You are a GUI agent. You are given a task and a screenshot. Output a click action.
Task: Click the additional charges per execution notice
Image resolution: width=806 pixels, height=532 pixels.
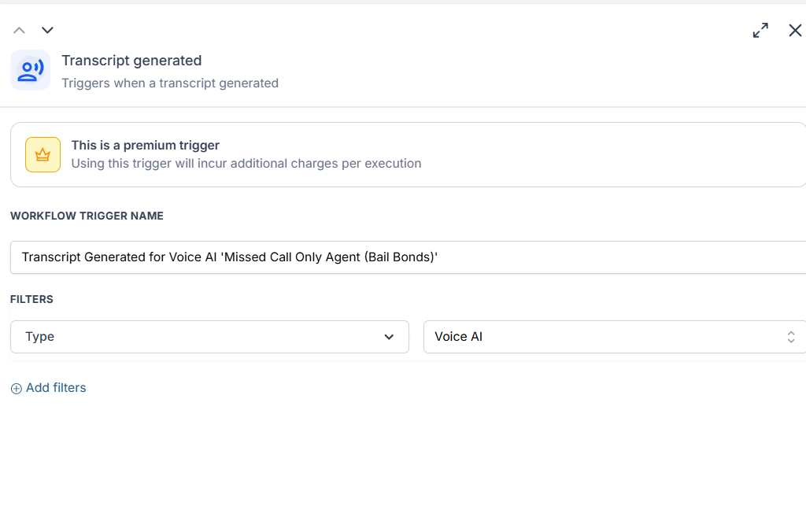246,164
